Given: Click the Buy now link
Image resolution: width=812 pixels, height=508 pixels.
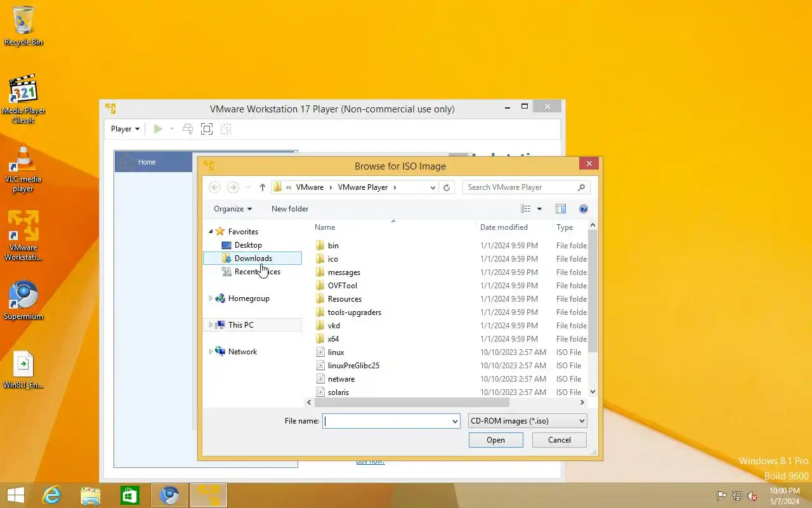Looking at the screenshot, I should (370, 462).
